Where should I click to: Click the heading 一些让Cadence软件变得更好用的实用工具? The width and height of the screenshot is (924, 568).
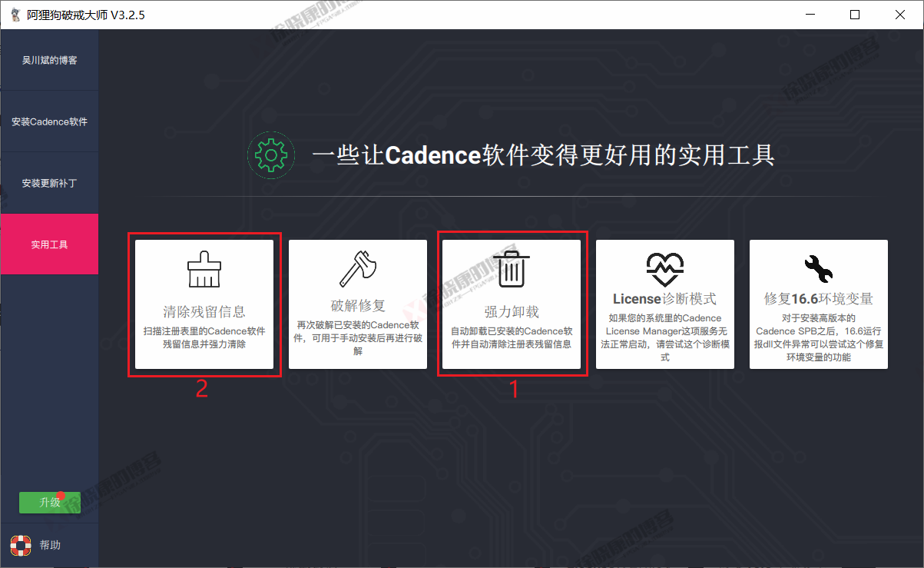click(543, 155)
